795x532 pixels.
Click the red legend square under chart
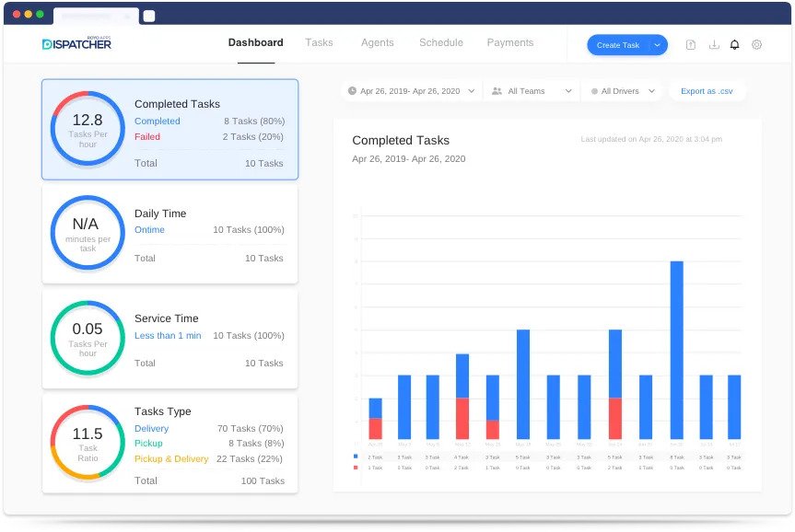point(356,468)
